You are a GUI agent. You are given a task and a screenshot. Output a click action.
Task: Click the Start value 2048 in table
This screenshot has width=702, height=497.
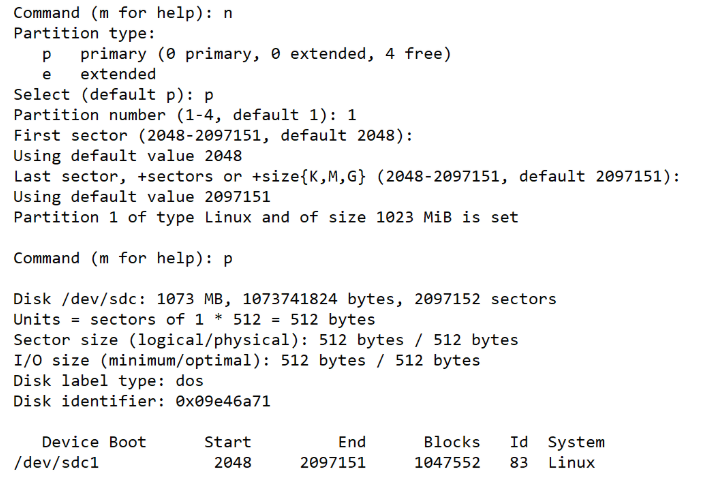pos(232,462)
